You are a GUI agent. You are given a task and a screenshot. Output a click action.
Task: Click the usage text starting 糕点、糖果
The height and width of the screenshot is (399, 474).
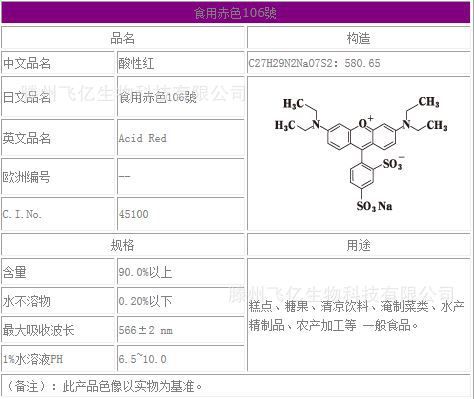coord(356,306)
